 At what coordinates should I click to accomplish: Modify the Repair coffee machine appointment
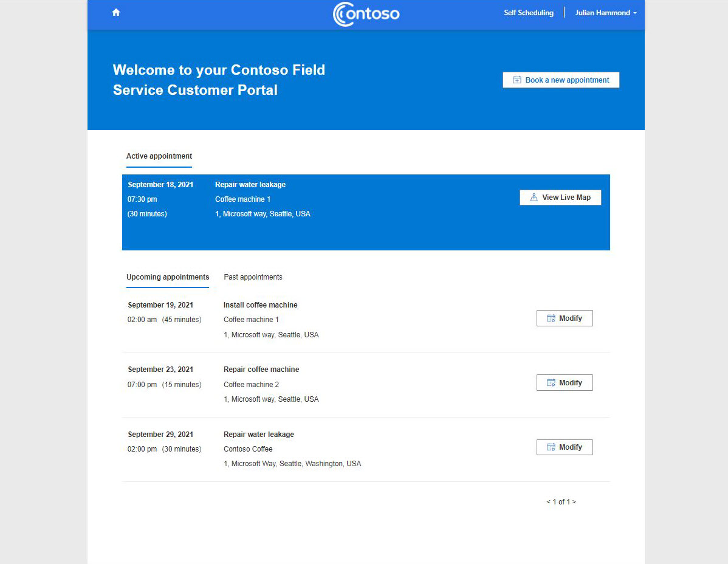tap(565, 382)
